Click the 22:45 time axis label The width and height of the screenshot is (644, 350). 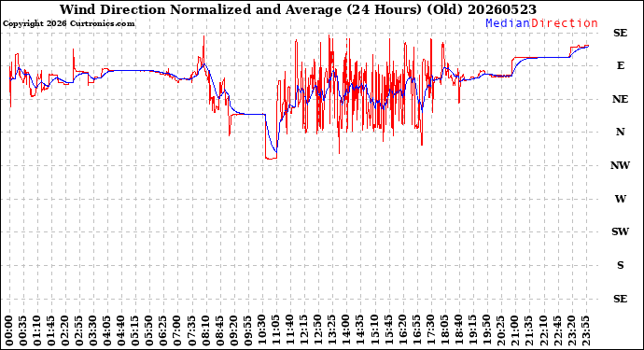pos(557,330)
